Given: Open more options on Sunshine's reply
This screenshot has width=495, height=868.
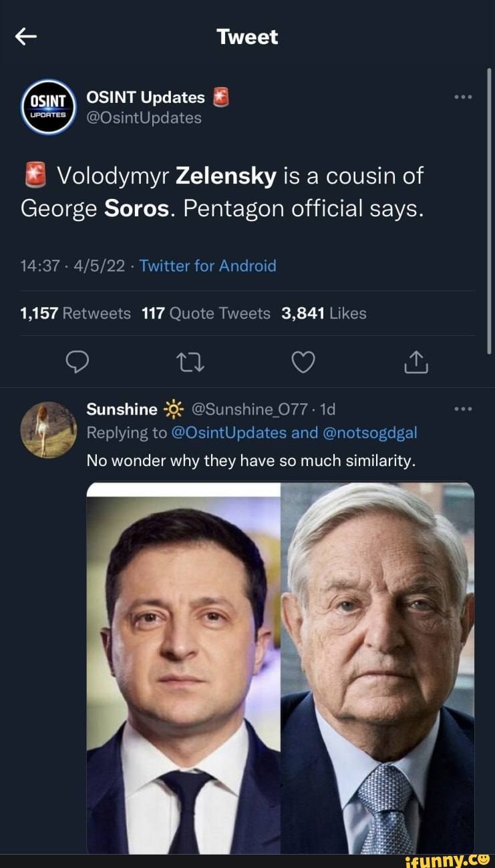Looking at the screenshot, I should [462, 408].
